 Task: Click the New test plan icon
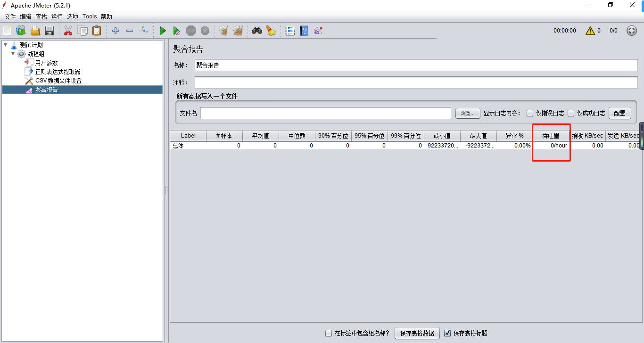(x=7, y=31)
